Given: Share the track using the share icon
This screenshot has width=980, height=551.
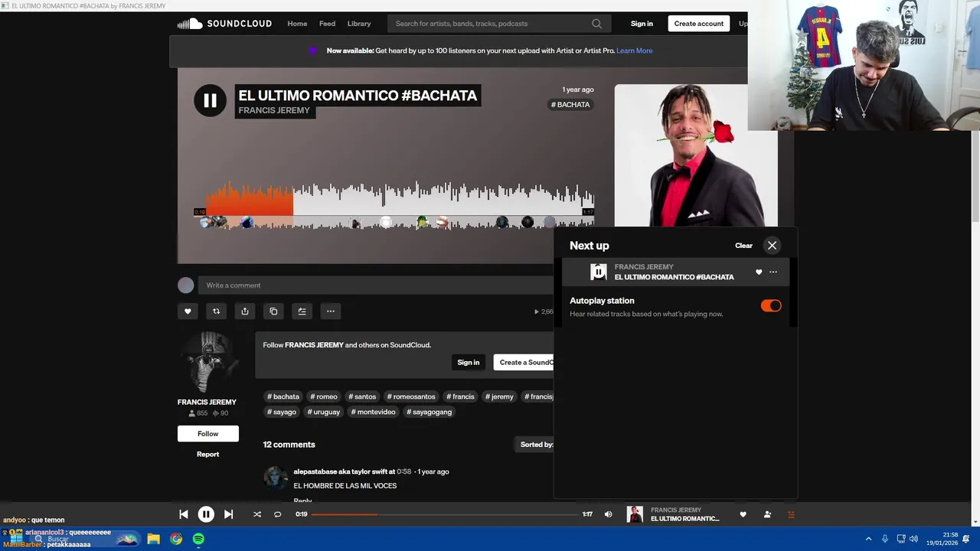Looking at the screenshot, I should tap(245, 311).
